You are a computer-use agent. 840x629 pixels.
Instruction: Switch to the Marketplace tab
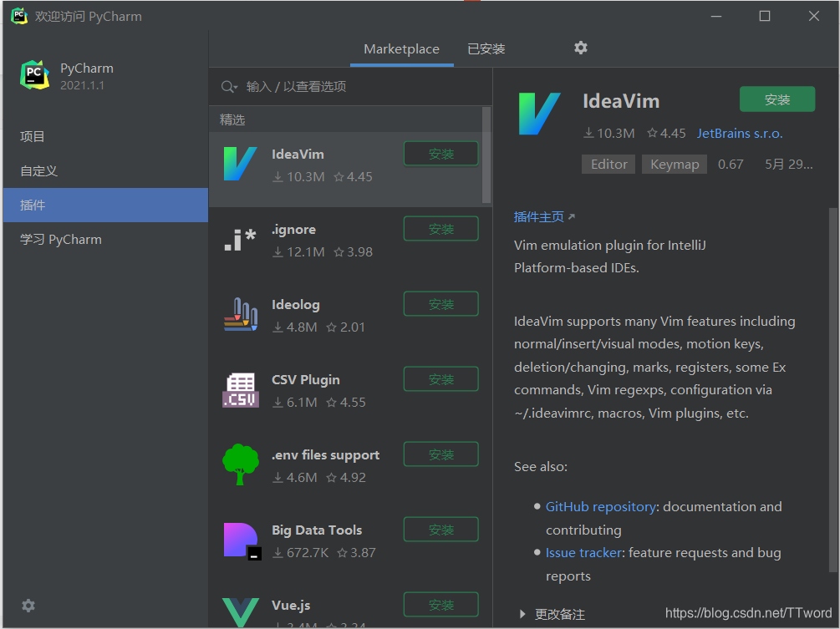(402, 48)
